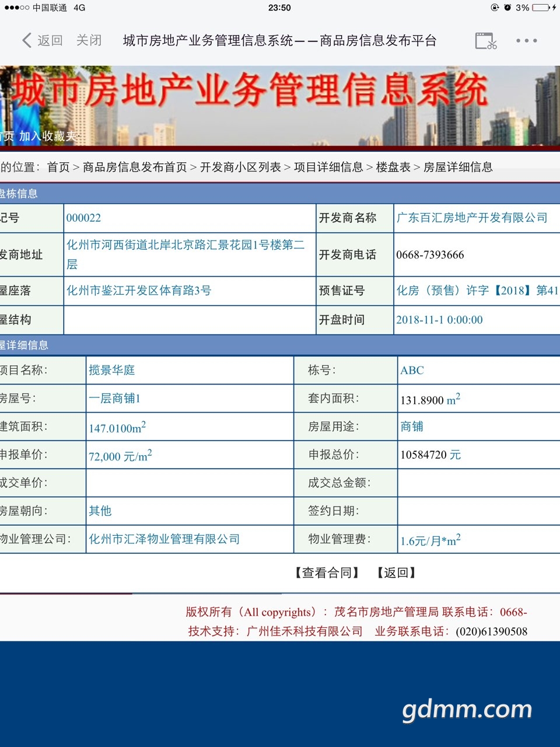Open 项目详细信息 breadcrumb link

click(x=328, y=167)
